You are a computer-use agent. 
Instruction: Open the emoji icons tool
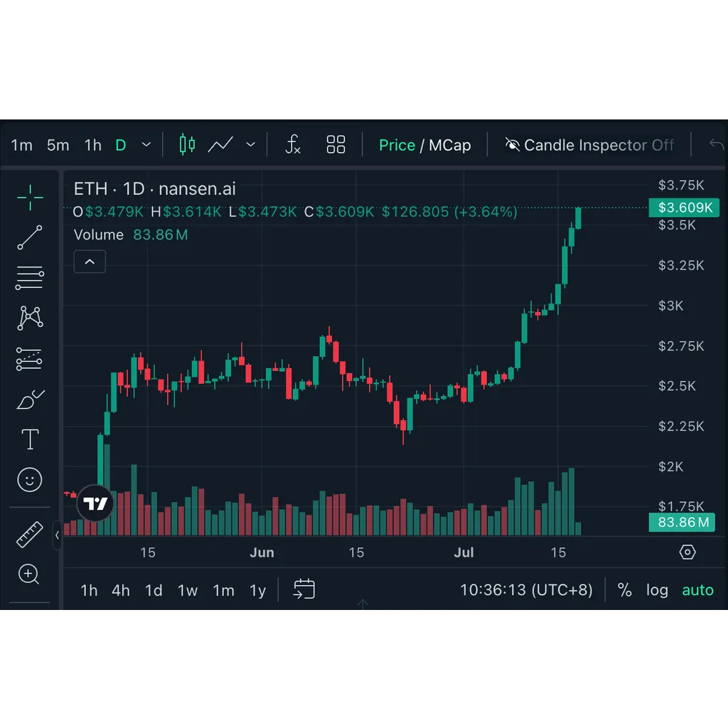click(x=30, y=480)
